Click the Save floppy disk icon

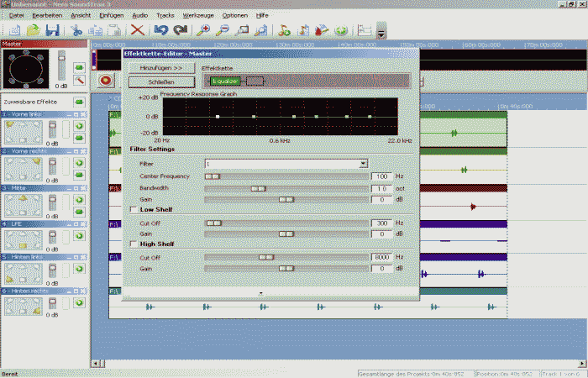52,31
